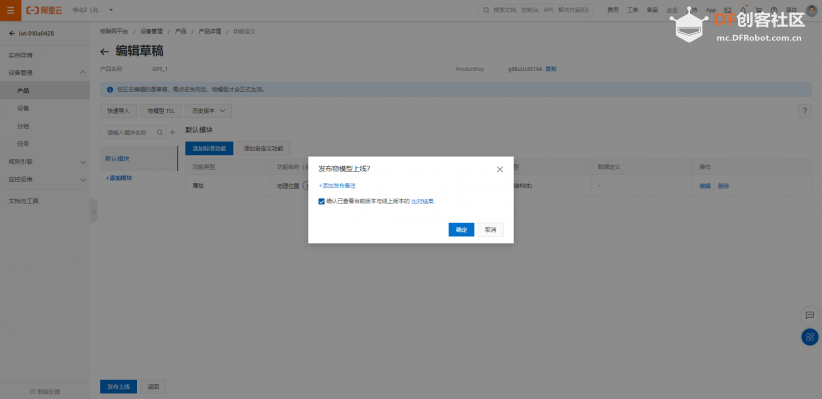Collapse the sidebar with the handle
This screenshot has width=822, height=399.
click(x=94, y=211)
